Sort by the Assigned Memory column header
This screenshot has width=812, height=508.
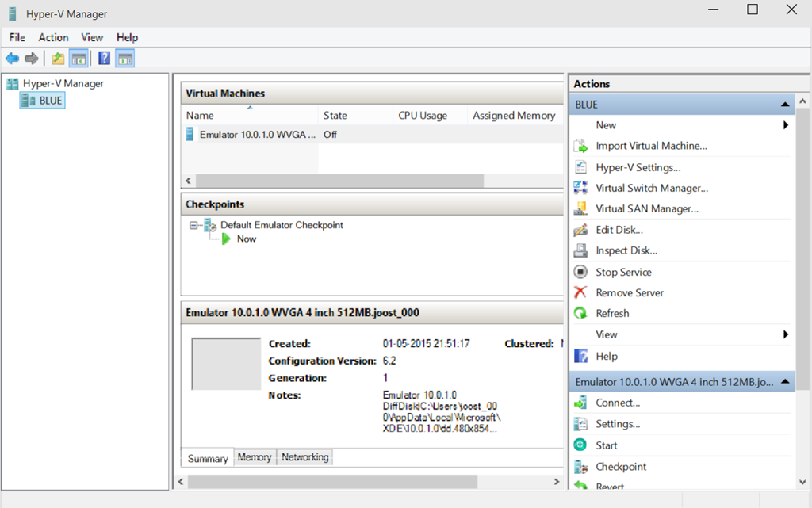(515, 116)
